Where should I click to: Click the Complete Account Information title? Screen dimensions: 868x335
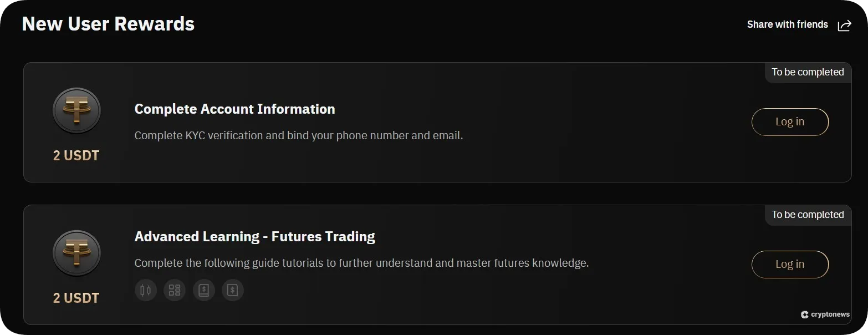[234, 109]
